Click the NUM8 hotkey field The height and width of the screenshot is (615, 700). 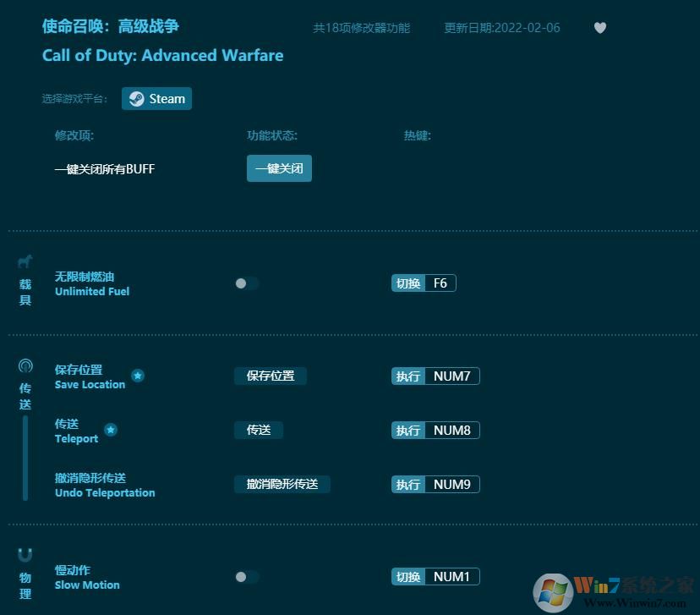tap(452, 430)
